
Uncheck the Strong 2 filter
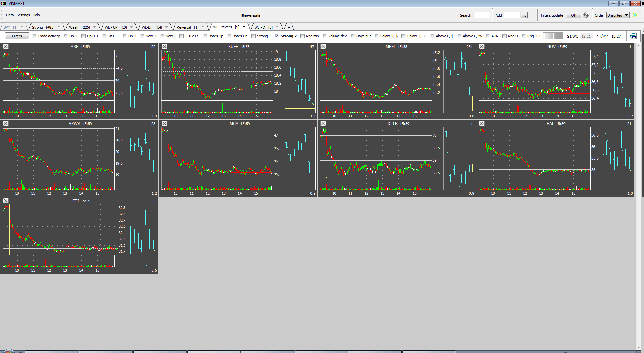[277, 36]
